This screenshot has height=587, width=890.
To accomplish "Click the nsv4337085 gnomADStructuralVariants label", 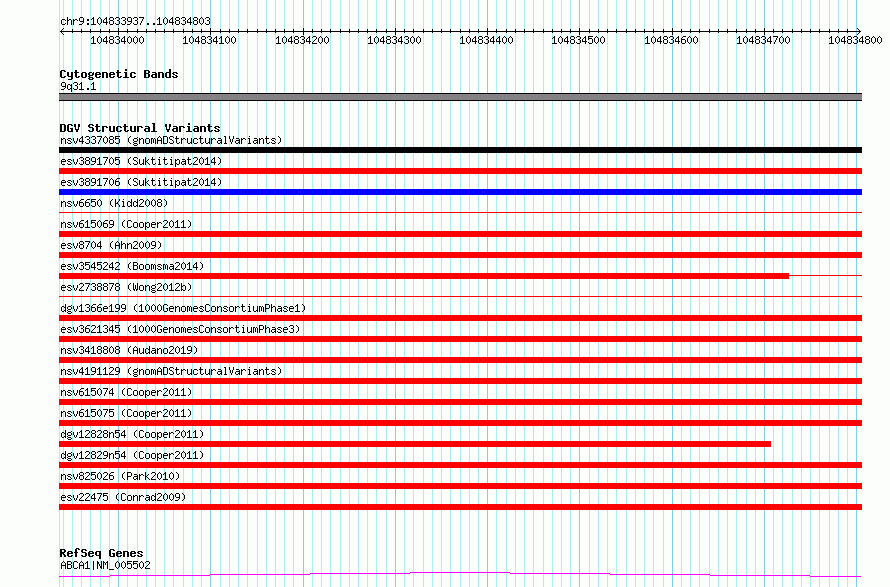I will point(171,140).
